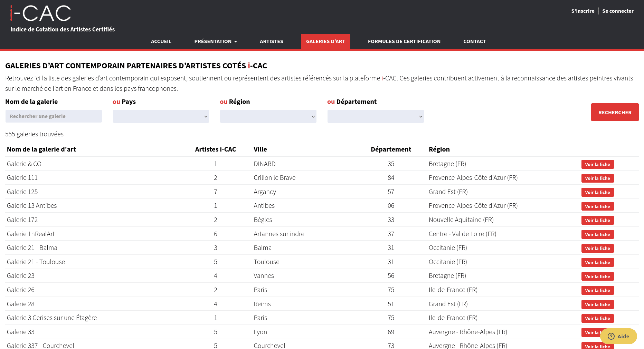
Task: Click the 555 galeries trouvées text
Action: 34,134
